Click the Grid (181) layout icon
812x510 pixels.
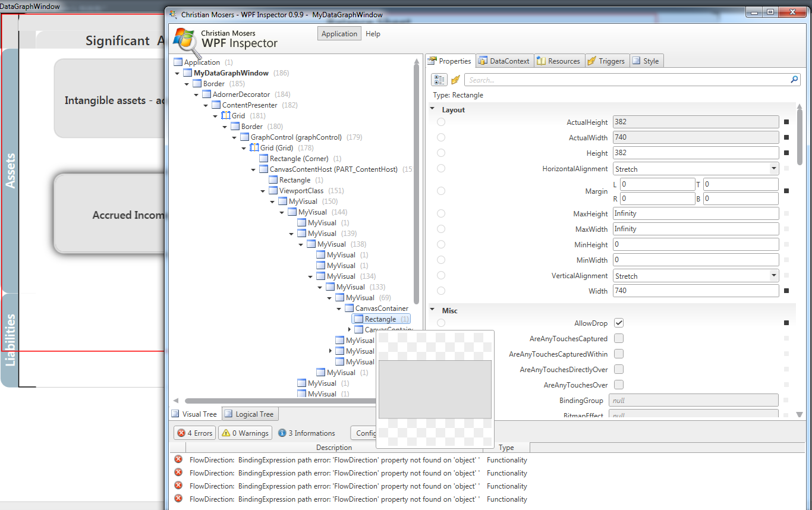[x=225, y=115]
